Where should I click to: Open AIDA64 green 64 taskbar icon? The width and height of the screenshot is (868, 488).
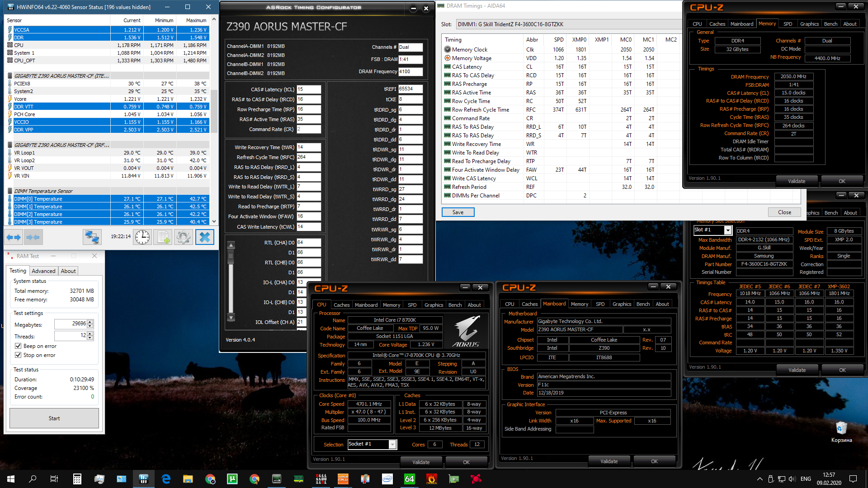(x=409, y=479)
